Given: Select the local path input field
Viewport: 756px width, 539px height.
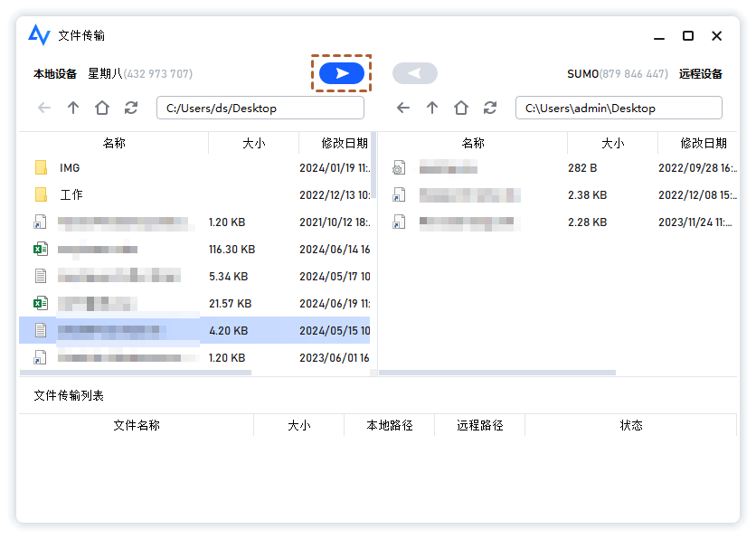Looking at the screenshot, I should [x=260, y=107].
